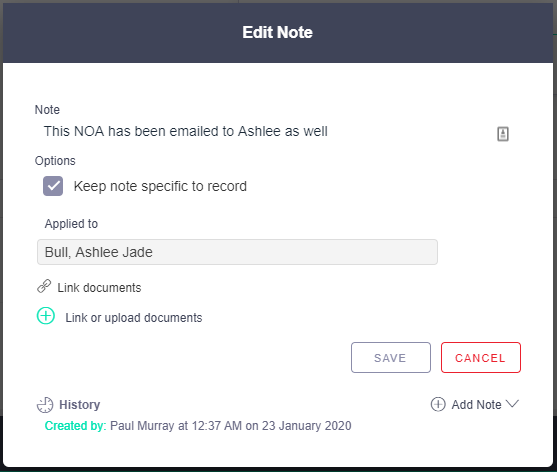Click the 'Applied to' field label
Viewport: 557px width, 472px height.
coord(71,224)
